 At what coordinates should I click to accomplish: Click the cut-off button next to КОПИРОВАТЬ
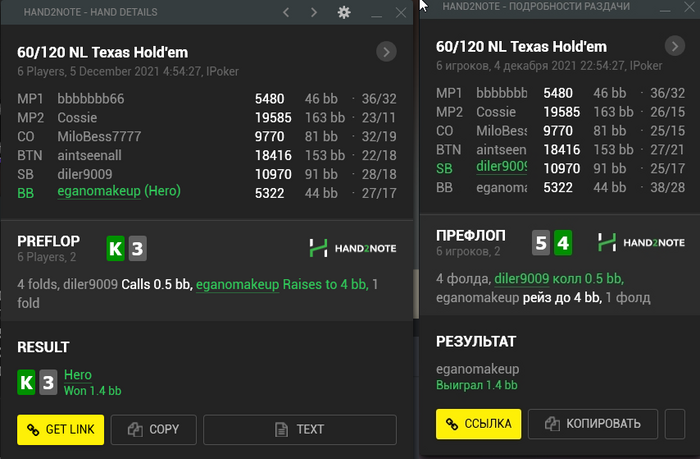click(x=675, y=424)
